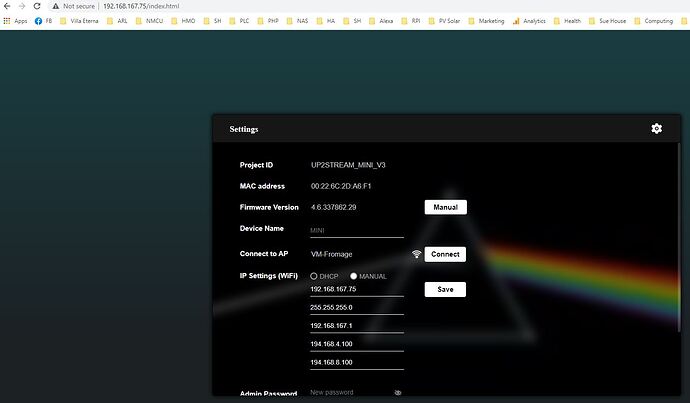Select the MANUAL IP radio button
690x403 pixels.
[353, 276]
